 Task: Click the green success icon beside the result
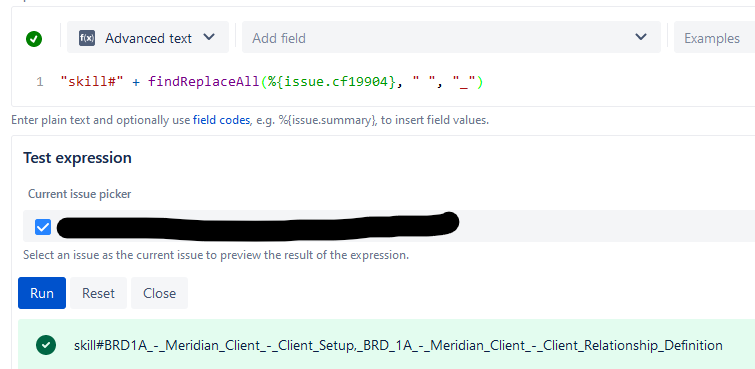point(46,345)
